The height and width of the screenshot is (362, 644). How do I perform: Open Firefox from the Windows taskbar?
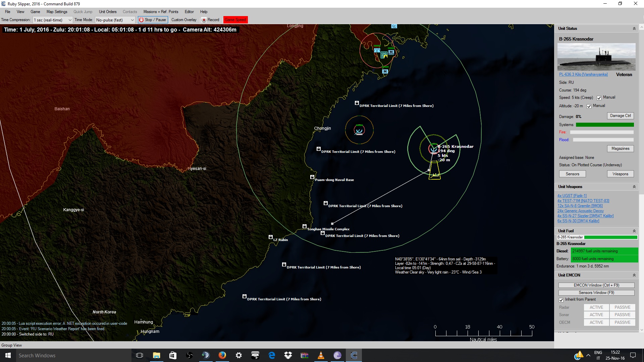coord(222,355)
